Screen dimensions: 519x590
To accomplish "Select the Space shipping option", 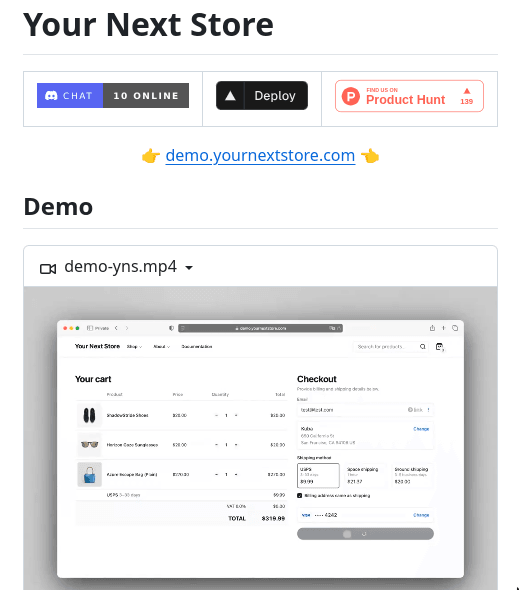I will (365, 475).
